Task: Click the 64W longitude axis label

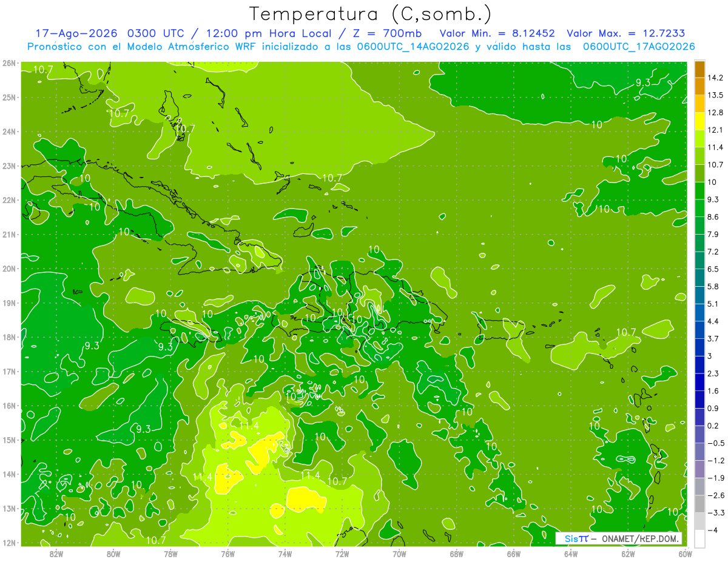Action: click(x=571, y=554)
